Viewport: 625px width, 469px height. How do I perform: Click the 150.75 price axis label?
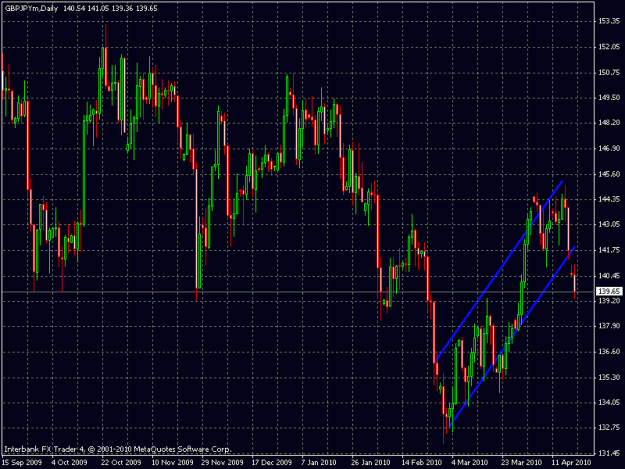(x=609, y=73)
